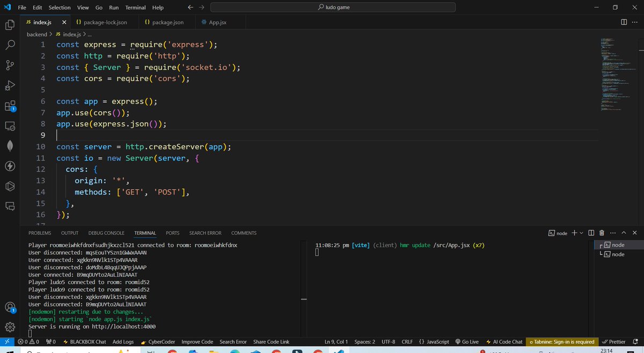Open the Terminal menu

[135, 8]
